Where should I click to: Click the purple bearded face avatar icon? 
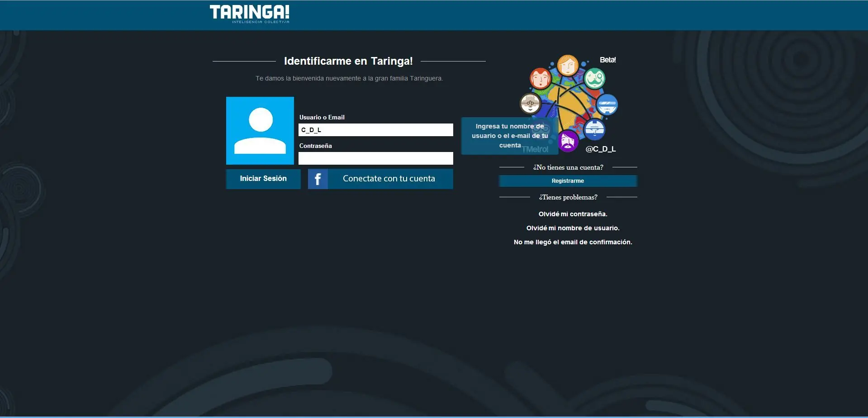tap(568, 141)
